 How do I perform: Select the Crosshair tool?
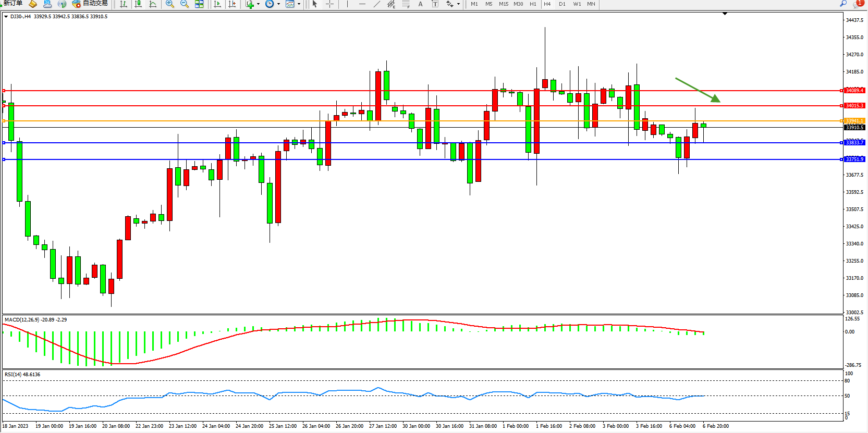tap(330, 4)
